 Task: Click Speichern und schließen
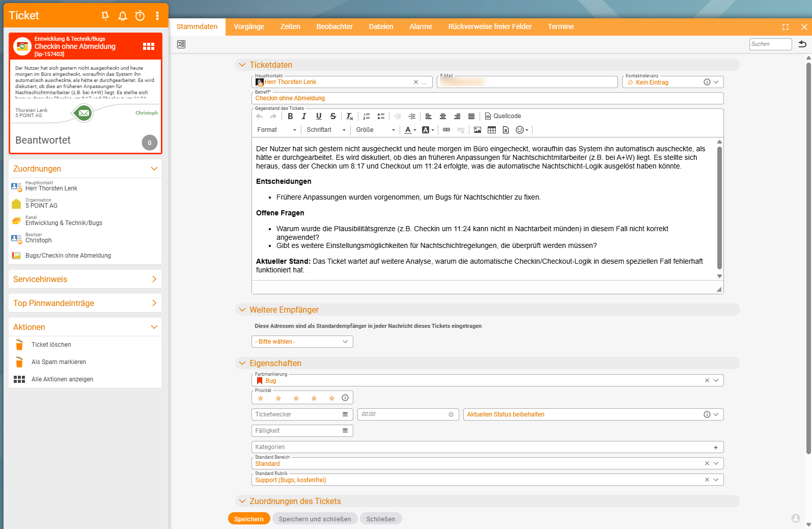pos(315,519)
